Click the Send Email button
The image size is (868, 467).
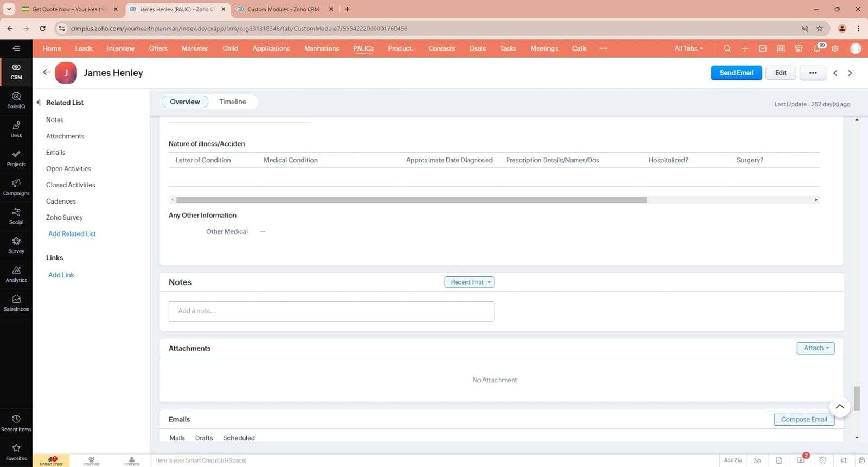point(736,73)
